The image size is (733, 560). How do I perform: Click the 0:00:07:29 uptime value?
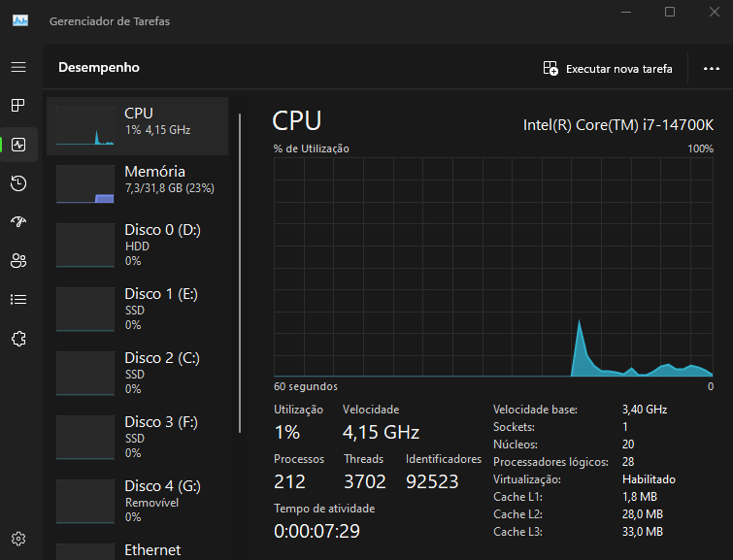point(317,531)
